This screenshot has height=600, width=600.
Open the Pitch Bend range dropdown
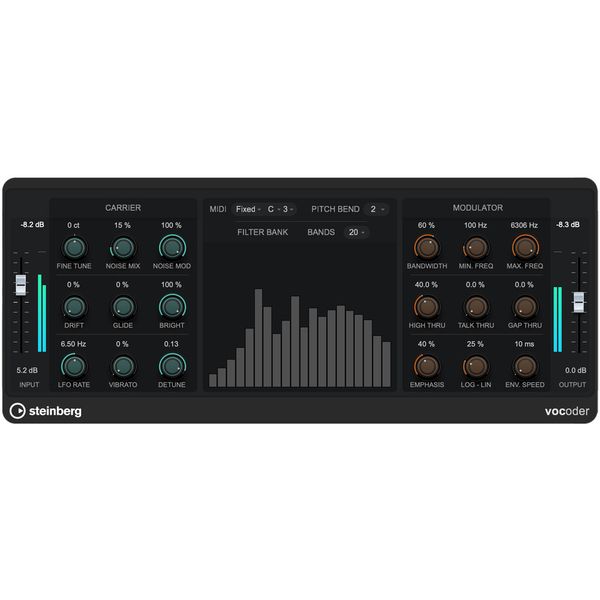click(377, 209)
